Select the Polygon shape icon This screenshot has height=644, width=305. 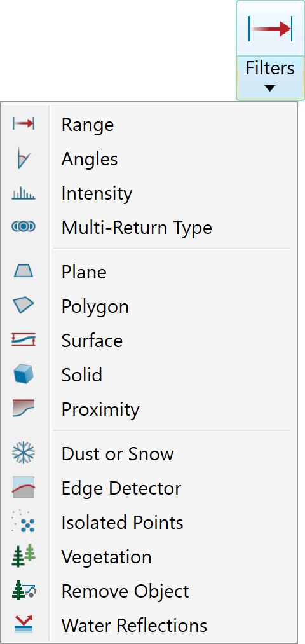[x=24, y=306]
